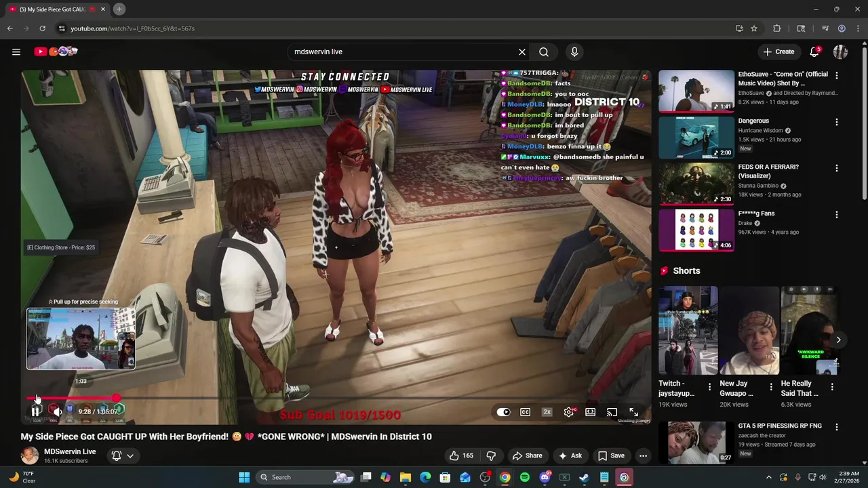Open MDSwervin Live channel link

(70, 451)
